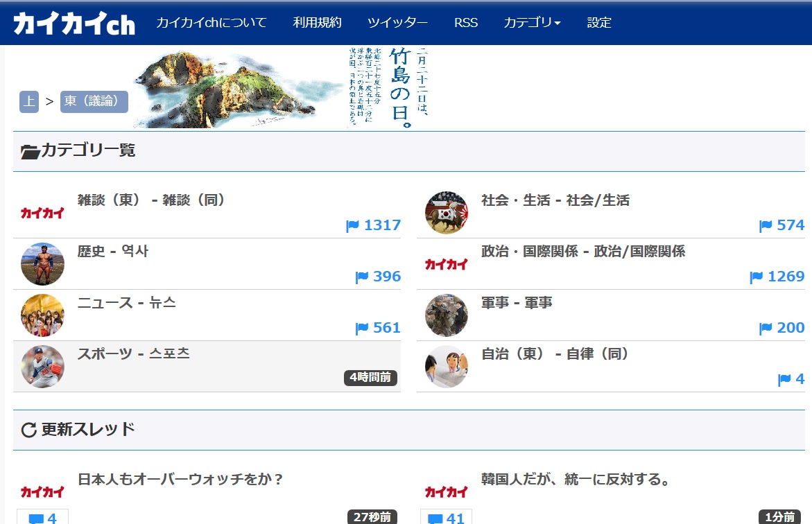Click the ニュース category avatar icon
Image resolution: width=812 pixels, height=524 pixels.
point(42,315)
